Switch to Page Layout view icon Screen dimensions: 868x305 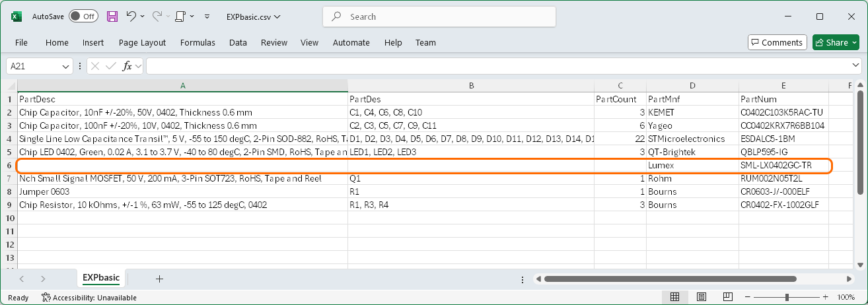[x=701, y=297]
